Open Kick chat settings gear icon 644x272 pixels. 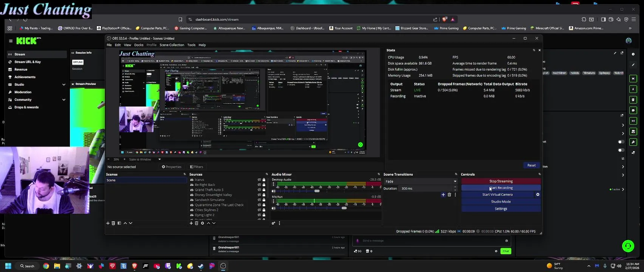(x=496, y=251)
